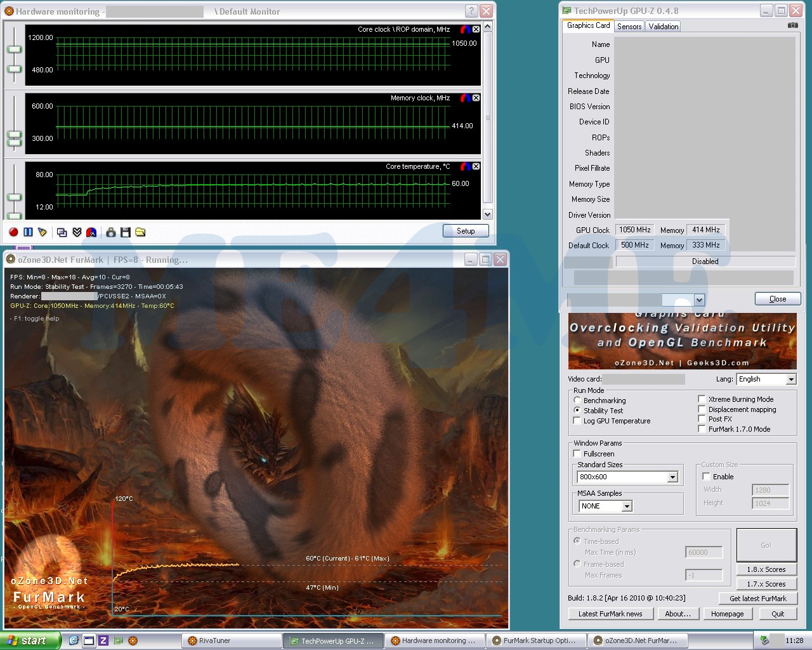Click the Setup button in Hardware monitoring
812x650 pixels.
[x=465, y=231]
